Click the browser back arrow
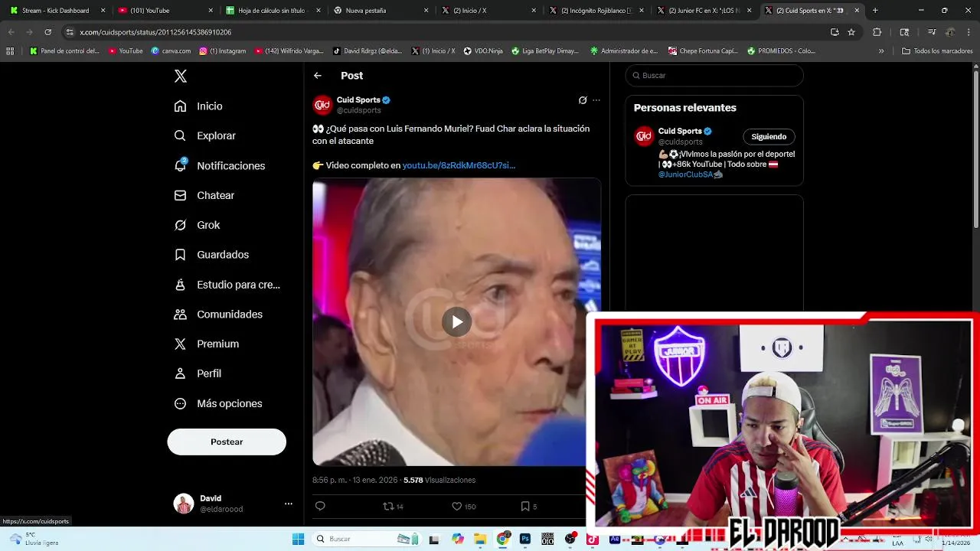 click(11, 32)
